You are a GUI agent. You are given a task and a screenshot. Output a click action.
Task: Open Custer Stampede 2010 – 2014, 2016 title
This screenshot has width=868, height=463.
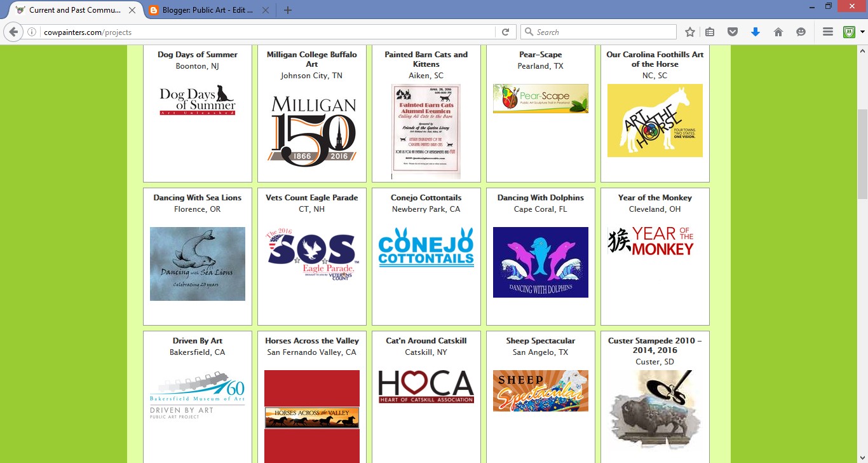coord(655,345)
